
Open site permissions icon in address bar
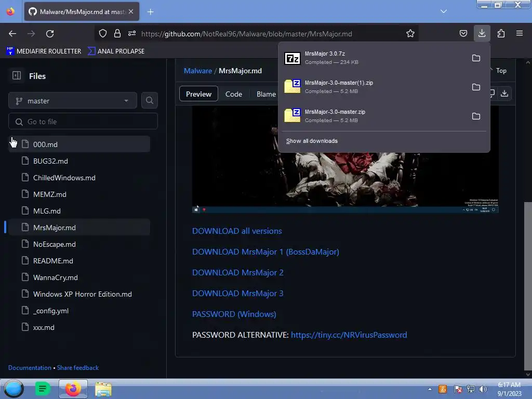point(132,33)
